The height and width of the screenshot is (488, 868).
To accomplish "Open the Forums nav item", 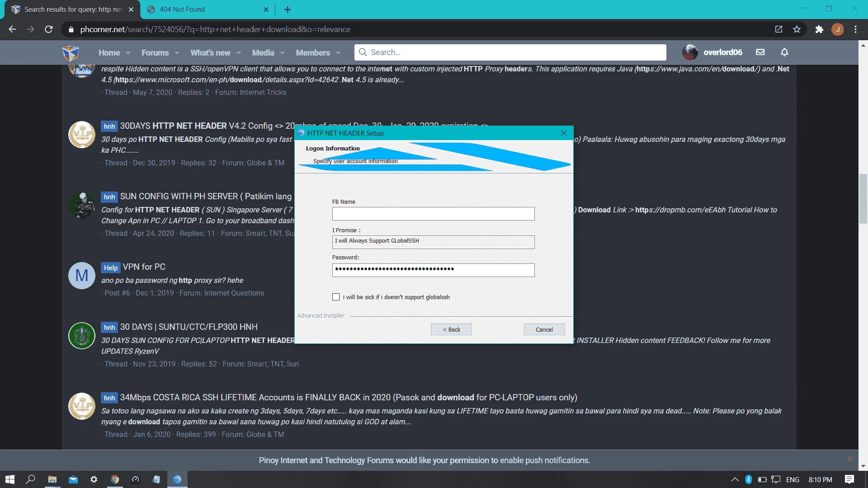I will [155, 53].
